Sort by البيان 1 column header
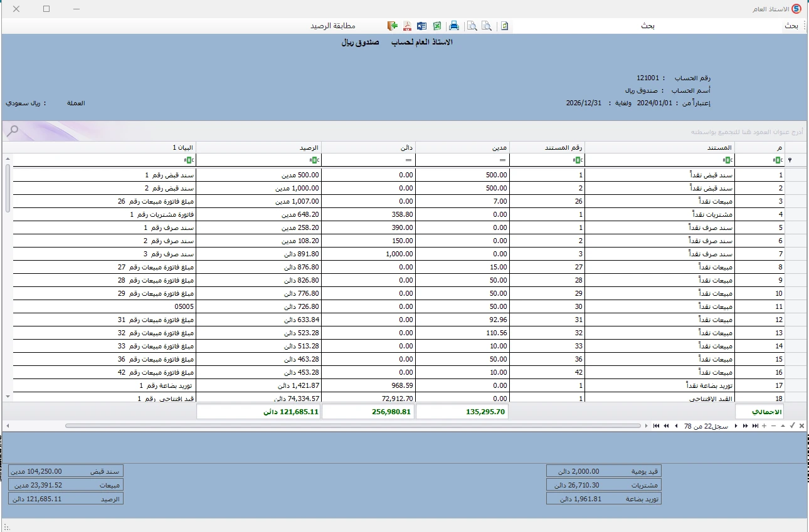This screenshot has width=809, height=532. click(104, 147)
